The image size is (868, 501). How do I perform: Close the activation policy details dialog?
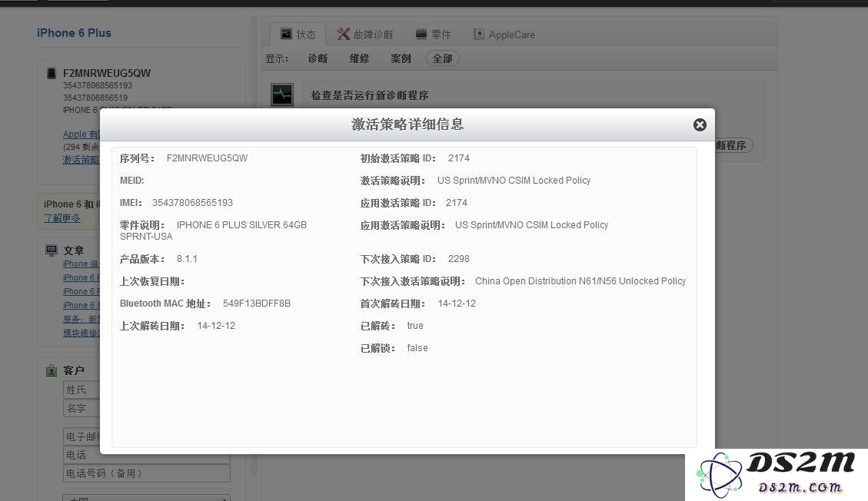click(700, 125)
